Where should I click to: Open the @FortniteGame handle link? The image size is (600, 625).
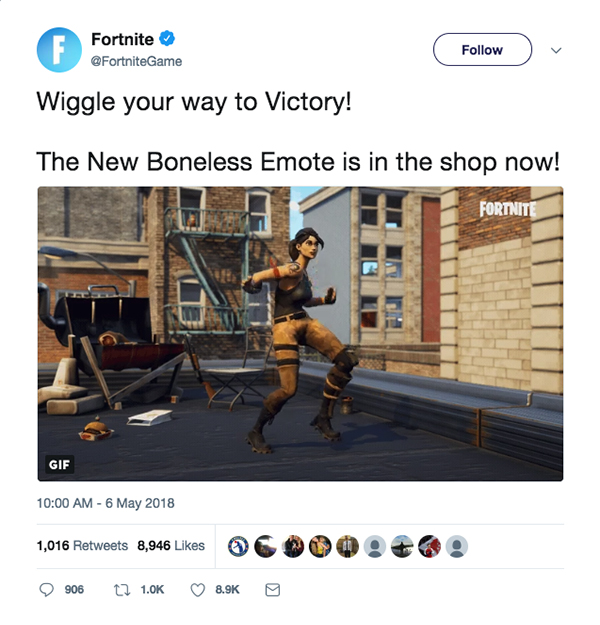(136, 61)
